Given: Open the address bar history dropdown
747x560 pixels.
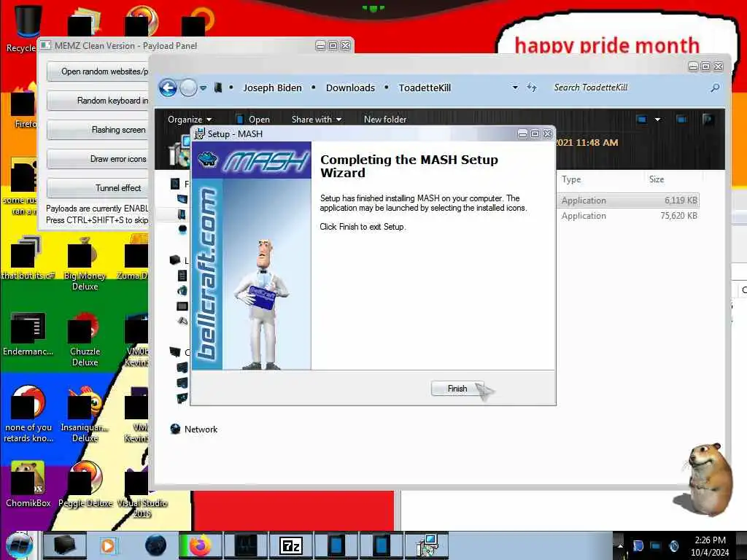Looking at the screenshot, I should pyautogui.click(x=515, y=87).
